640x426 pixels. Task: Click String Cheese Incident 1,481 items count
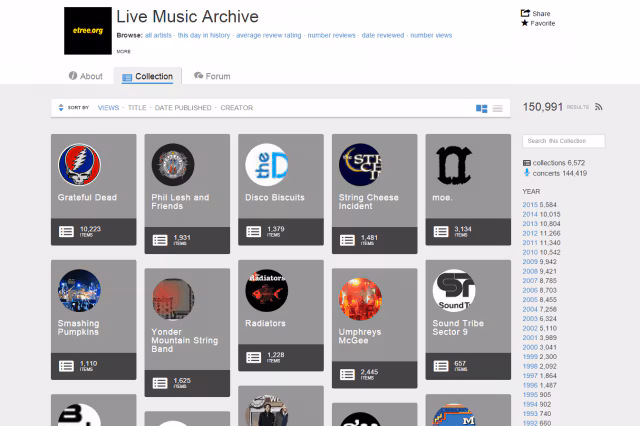(369, 240)
